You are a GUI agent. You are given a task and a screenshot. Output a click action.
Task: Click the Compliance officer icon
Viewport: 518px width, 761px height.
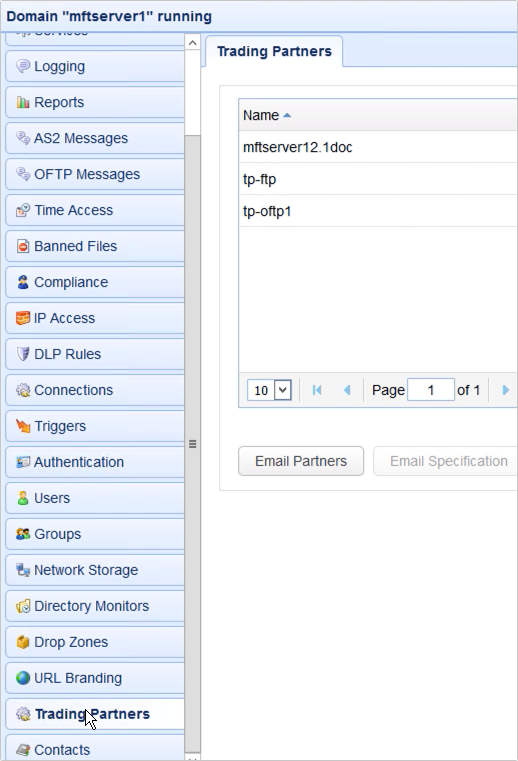(23, 282)
